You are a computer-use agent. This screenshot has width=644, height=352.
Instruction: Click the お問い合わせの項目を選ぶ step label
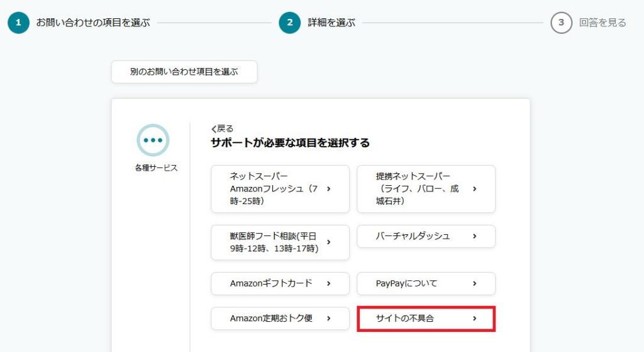[x=93, y=23]
